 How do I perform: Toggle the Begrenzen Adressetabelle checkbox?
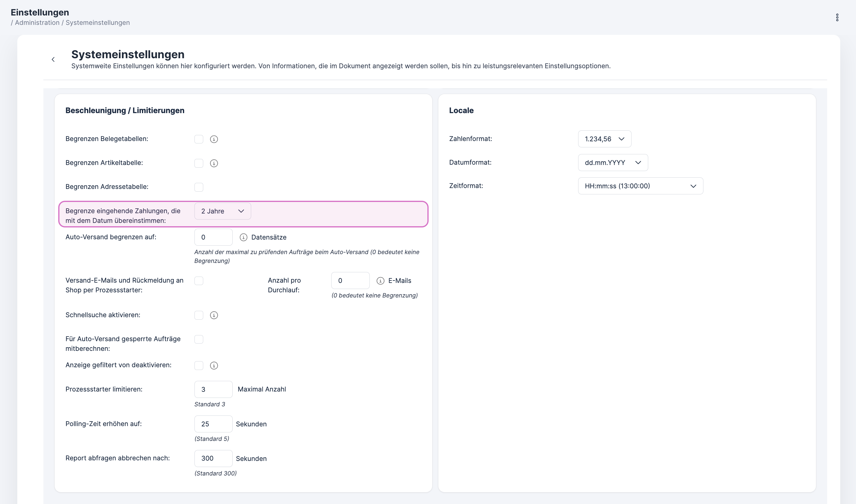click(x=199, y=187)
